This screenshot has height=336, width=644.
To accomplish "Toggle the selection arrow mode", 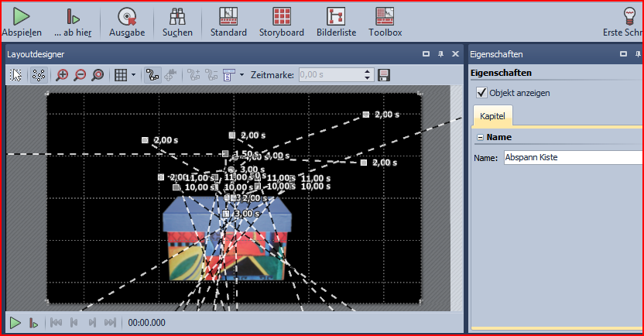I will pyautogui.click(x=16, y=75).
